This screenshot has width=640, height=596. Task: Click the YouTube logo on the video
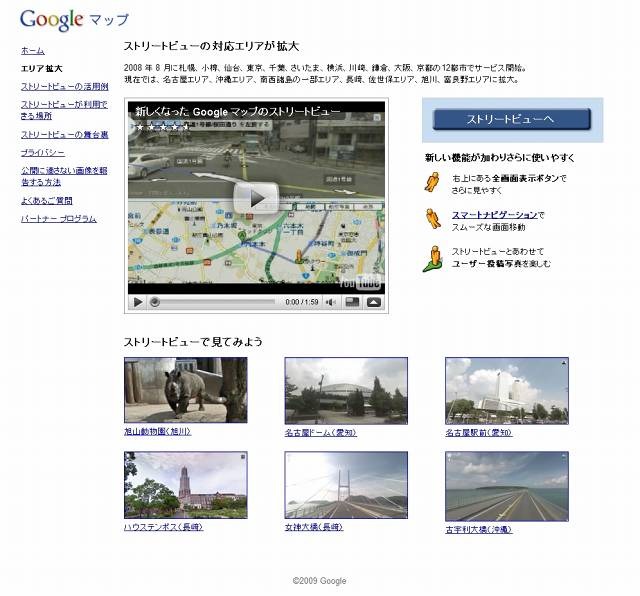click(360, 282)
